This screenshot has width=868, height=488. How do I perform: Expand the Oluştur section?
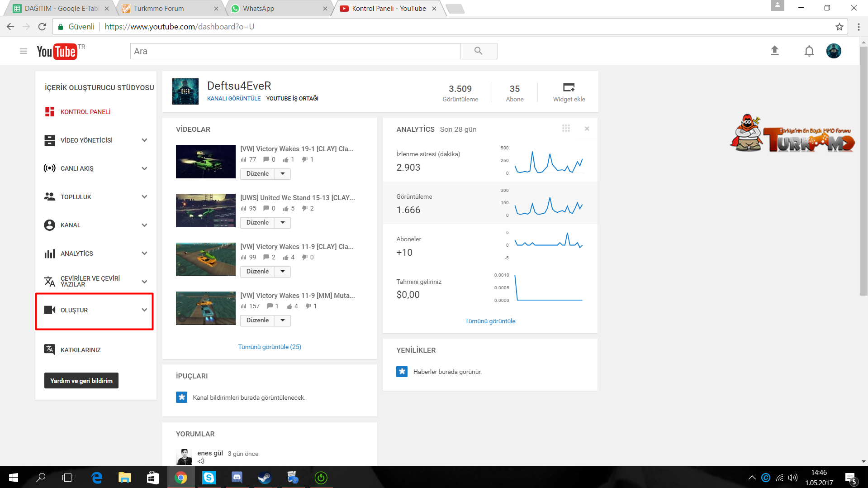[x=144, y=310]
